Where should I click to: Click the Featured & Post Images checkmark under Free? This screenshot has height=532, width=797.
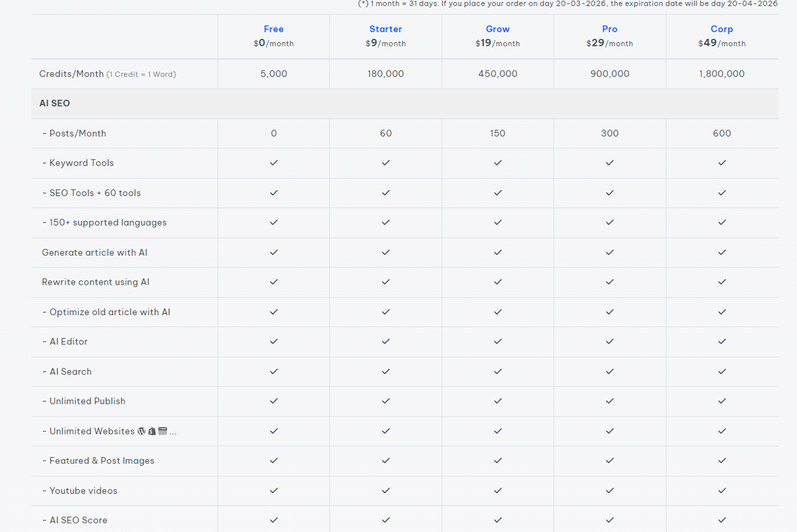click(x=274, y=461)
